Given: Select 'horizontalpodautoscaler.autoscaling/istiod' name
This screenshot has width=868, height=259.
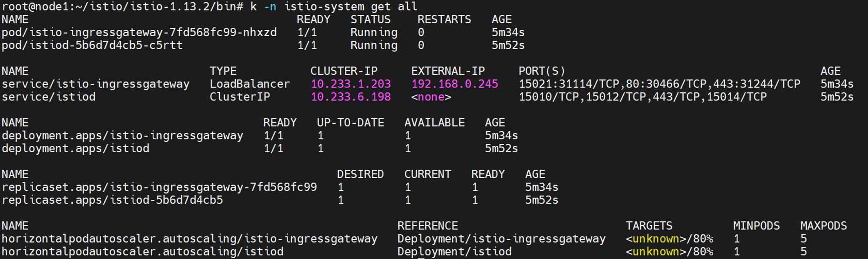Looking at the screenshot, I should 143,252.
